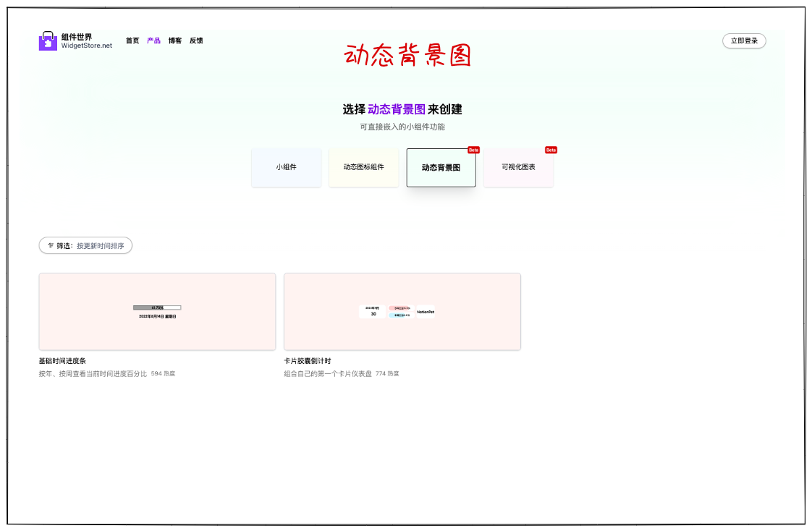Open the 产品 nav item
The height and width of the screenshot is (531, 812).
154,41
